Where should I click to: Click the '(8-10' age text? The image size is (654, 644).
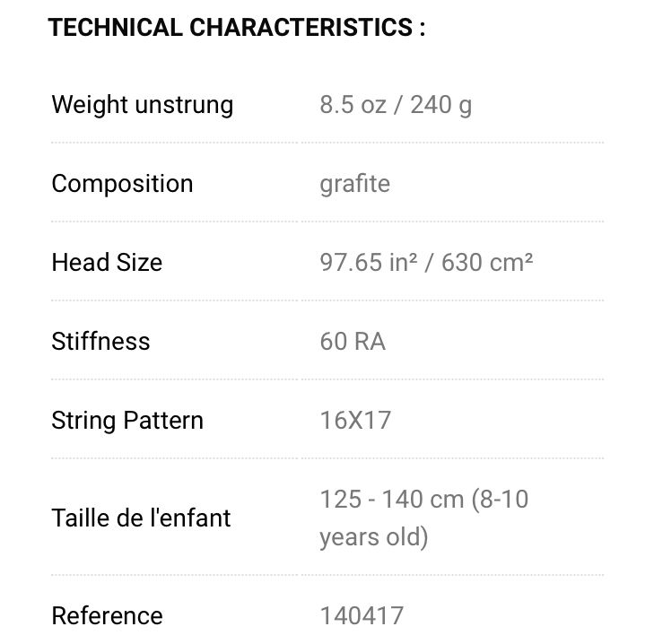click(501, 499)
